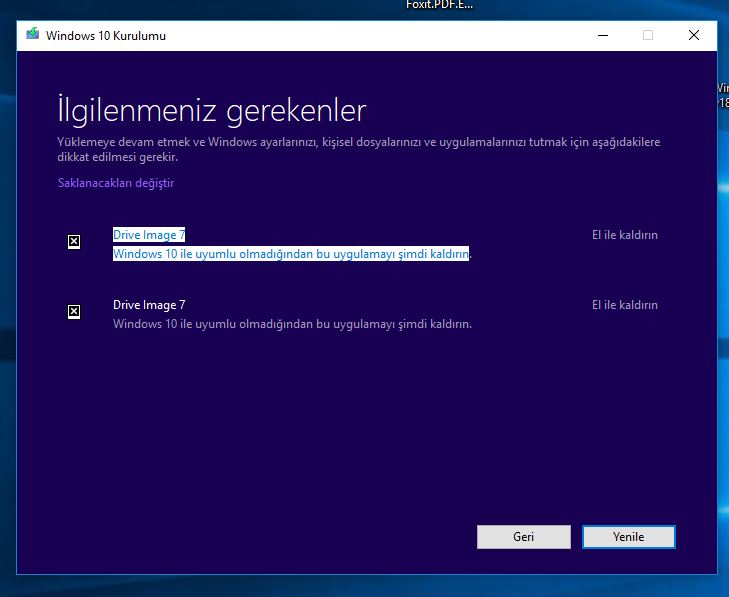Click 'El ile kaldırın' for the unhighlighted Drive Image 7
Screen dimensions: 729x597
tap(625, 305)
